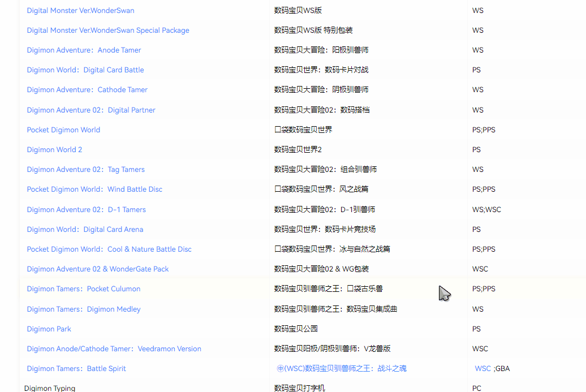Select the 数码宝贝驯兽师之王：口袋古乐兽 cell

tap(328, 289)
